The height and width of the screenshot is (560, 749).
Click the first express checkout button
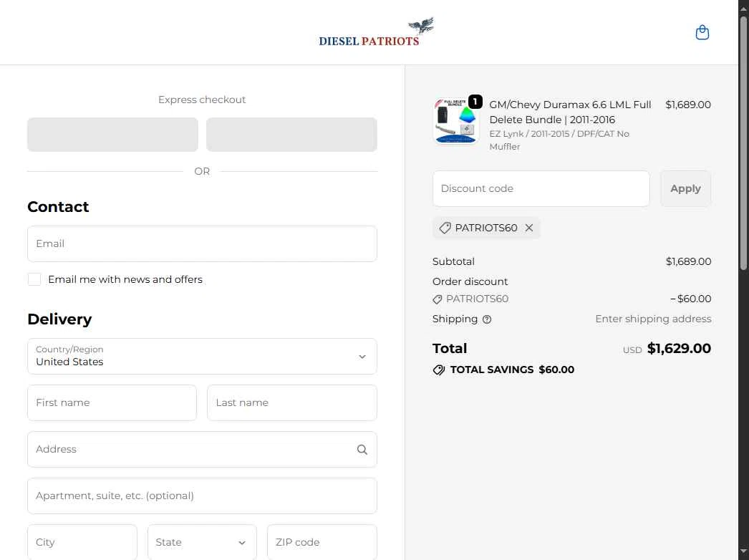[x=112, y=135]
